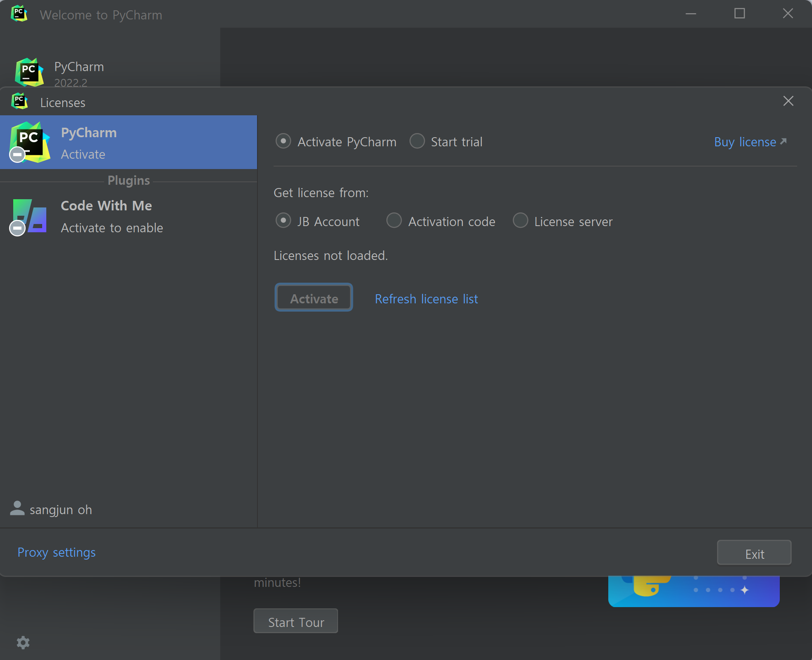The image size is (812, 660).
Task: Click the Code With Me plugin icon
Action: pos(29,217)
